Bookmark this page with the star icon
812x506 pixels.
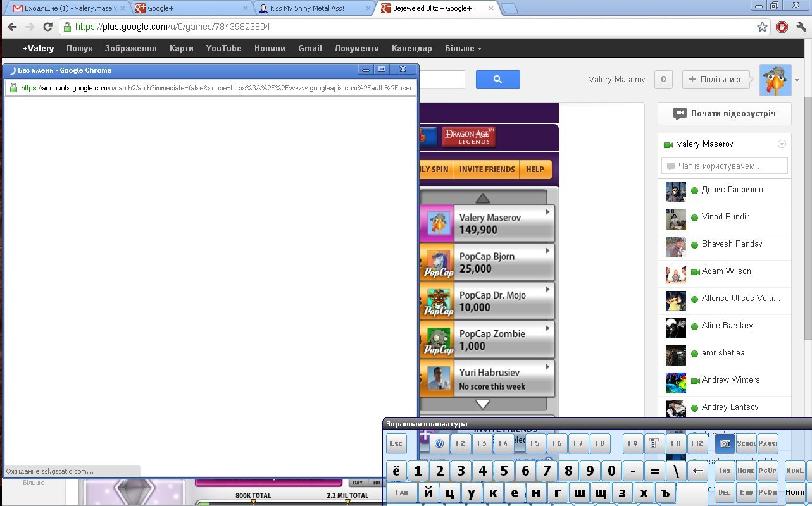(x=762, y=27)
